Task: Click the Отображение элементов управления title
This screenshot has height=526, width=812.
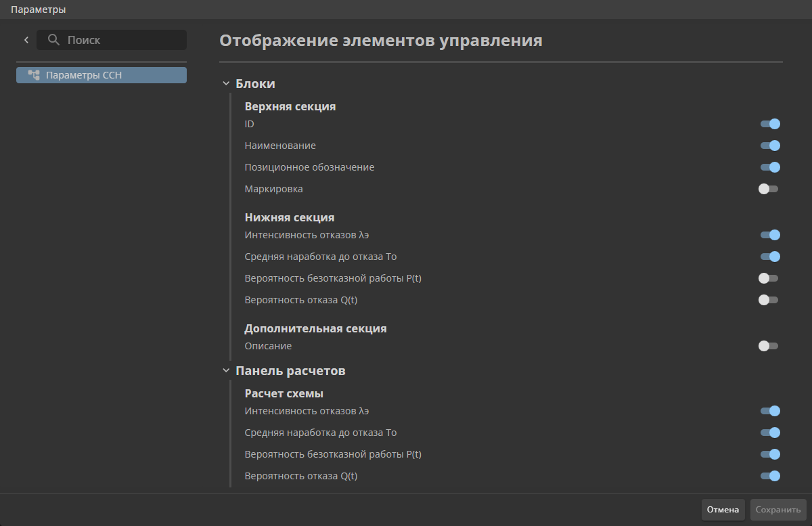Action: tap(381, 41)
